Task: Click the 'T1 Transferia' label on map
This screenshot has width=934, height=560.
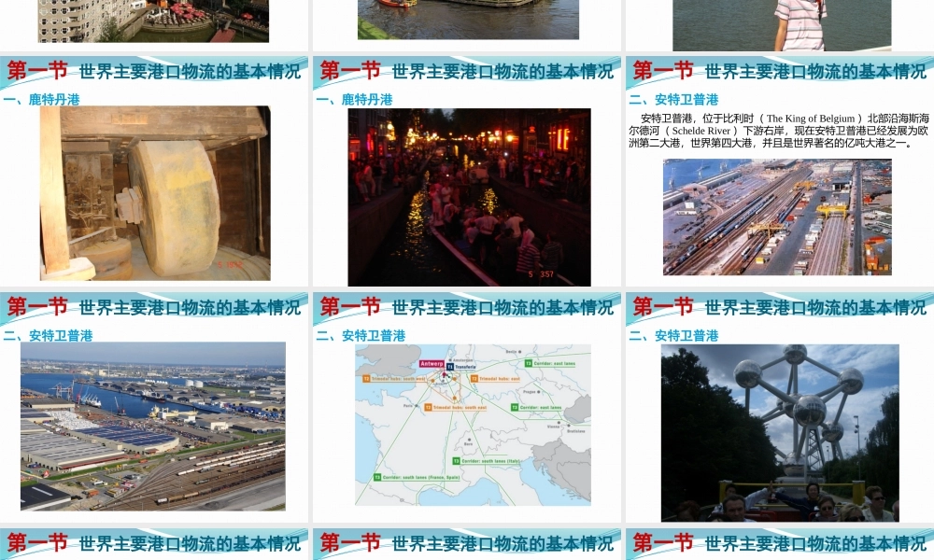Action: coord(461,367)
